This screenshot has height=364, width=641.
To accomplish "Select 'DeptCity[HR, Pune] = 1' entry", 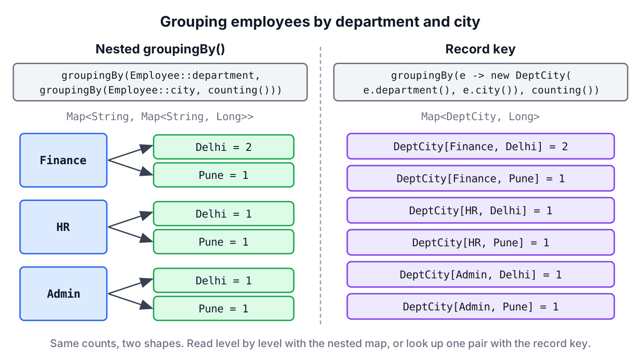I will pos(481,242).
